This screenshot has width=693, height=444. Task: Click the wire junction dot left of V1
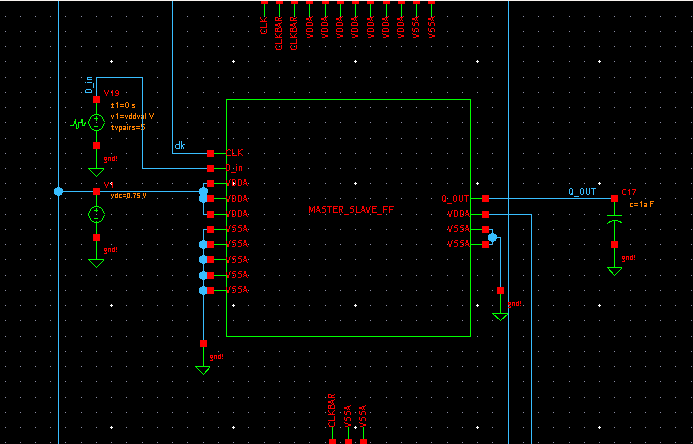click(x=58, y=191)
